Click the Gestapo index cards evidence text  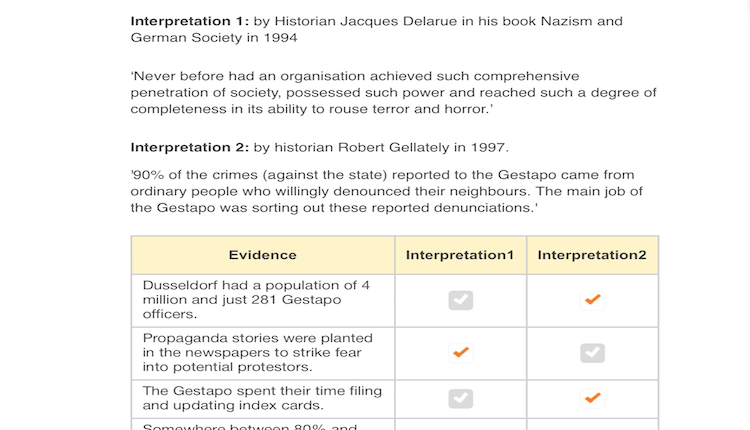pos(262,398)
